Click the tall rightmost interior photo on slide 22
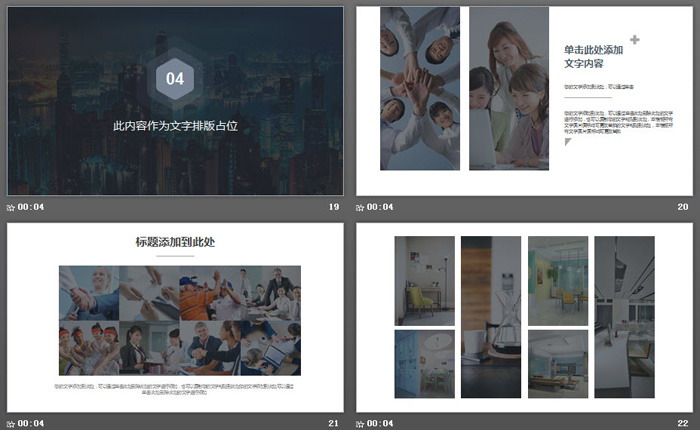Image resolution: width=700 pixels, height=430 pixels. click(624, 316)
